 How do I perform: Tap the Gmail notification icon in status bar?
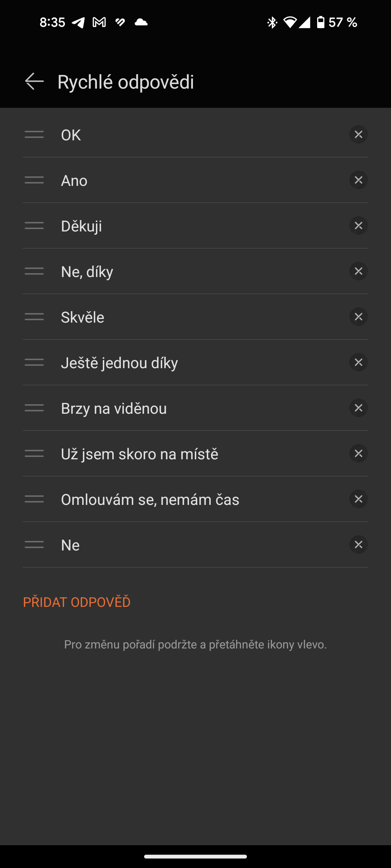coord(99,22)
